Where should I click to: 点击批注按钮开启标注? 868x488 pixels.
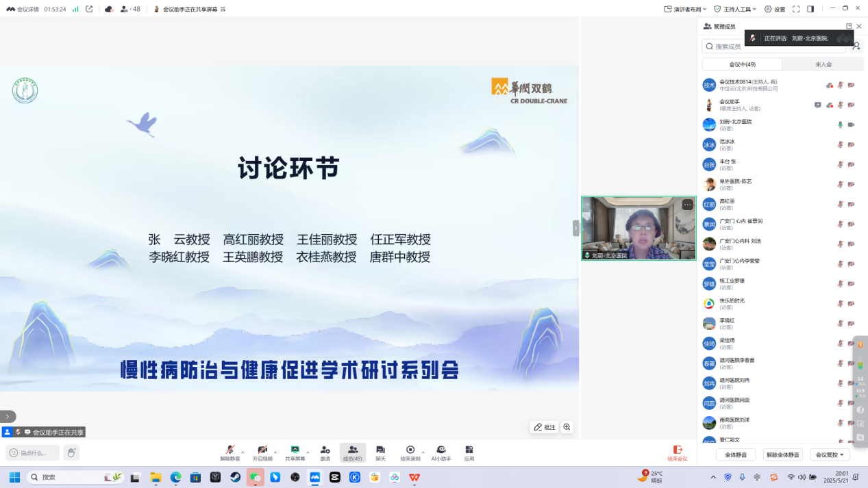coord(545,427)
